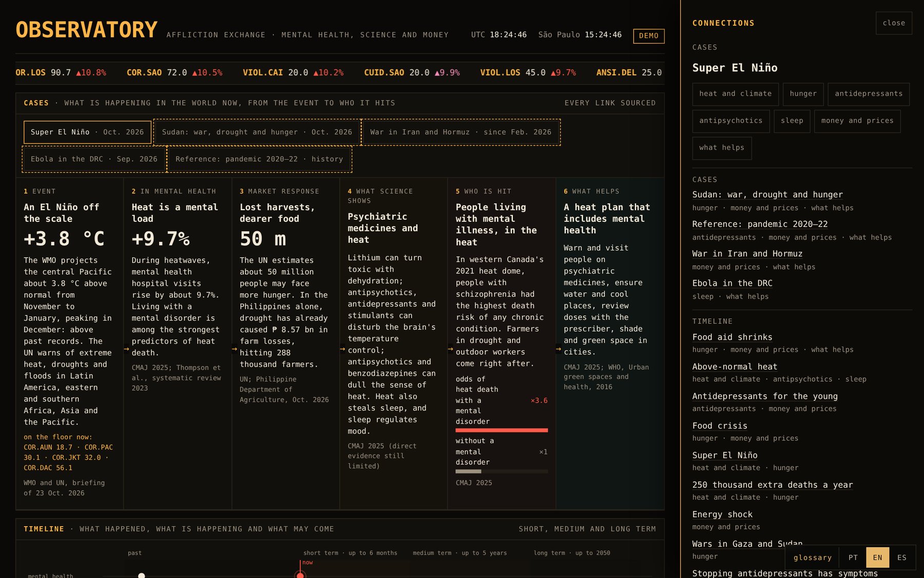The height and width of the screenshot is (578, 924).
Task: Switch language to ES
Action: pyautogui.click(x=902, y=557)
